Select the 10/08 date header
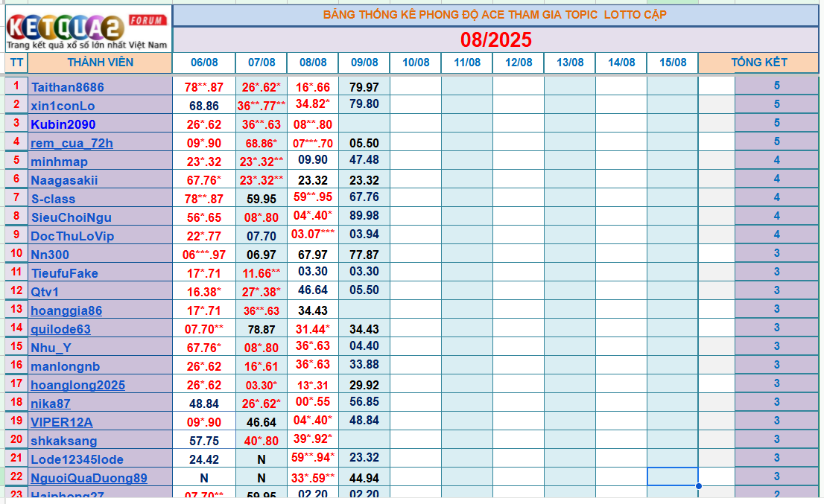The width and height of the screenshot is (824, 504). (x=416, y=63)
